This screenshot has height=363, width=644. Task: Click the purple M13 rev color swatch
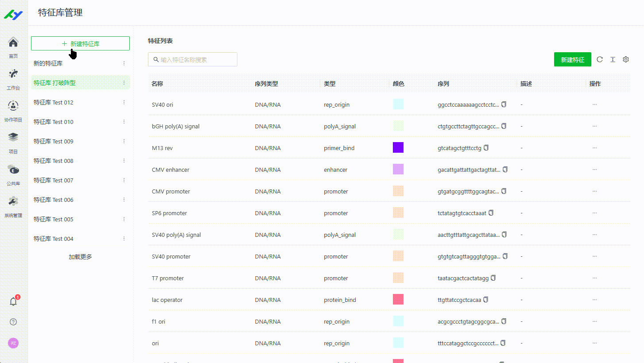(398, 147)
